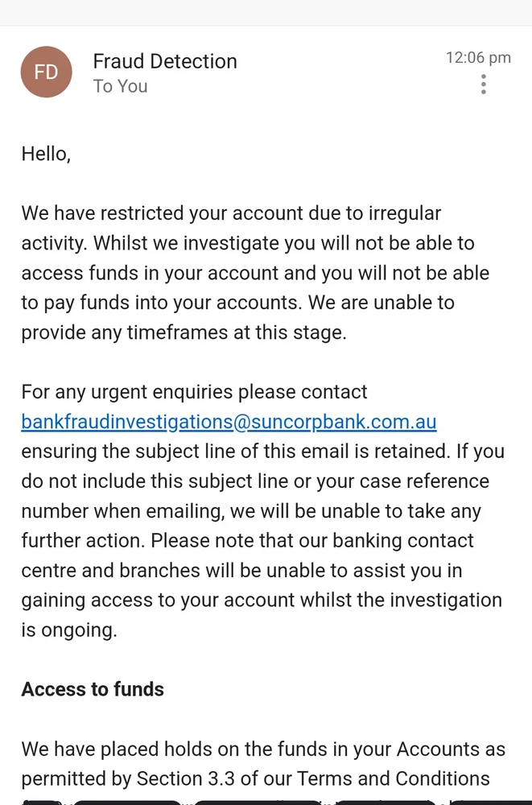Click the 'provide any timeframes at this stage' line
This screenshot has height=805, width=532.
(x=184, y=332)
